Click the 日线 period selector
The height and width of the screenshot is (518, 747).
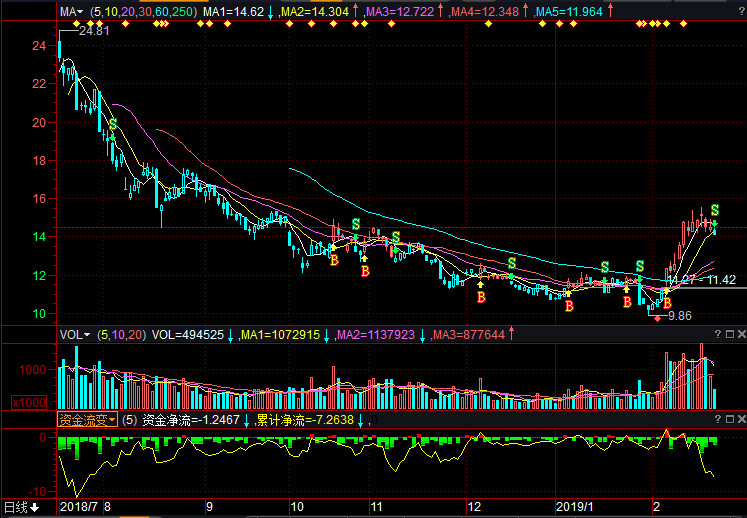[x=21, y=507]
